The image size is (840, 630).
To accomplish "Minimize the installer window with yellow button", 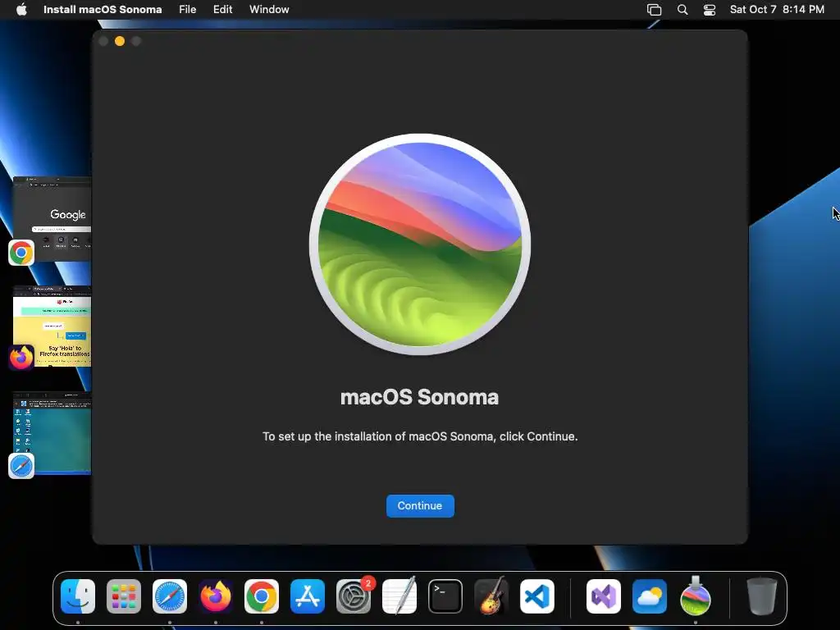I will 120,41.
